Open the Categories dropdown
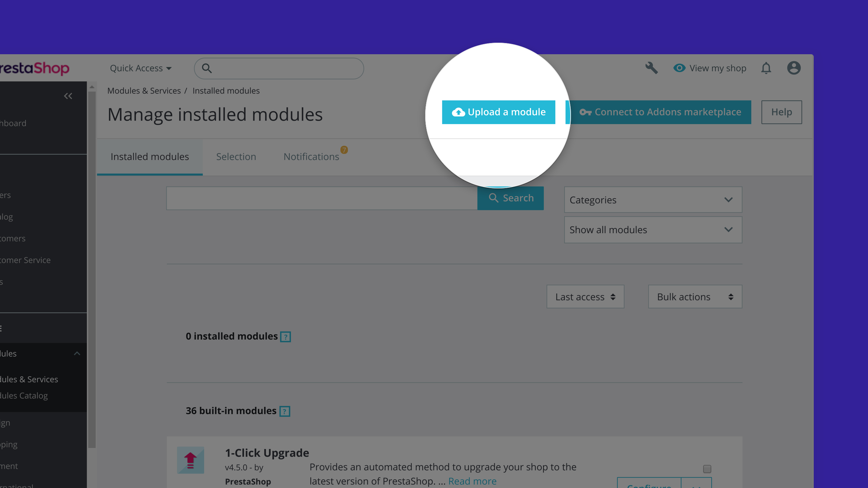 (653, 200)
